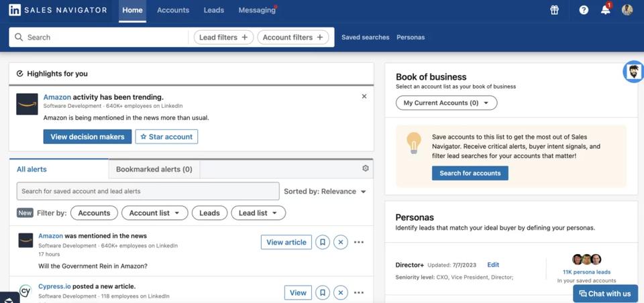
Task: Bookmark the Amazon news alert
Action: [x=323, y=242]
